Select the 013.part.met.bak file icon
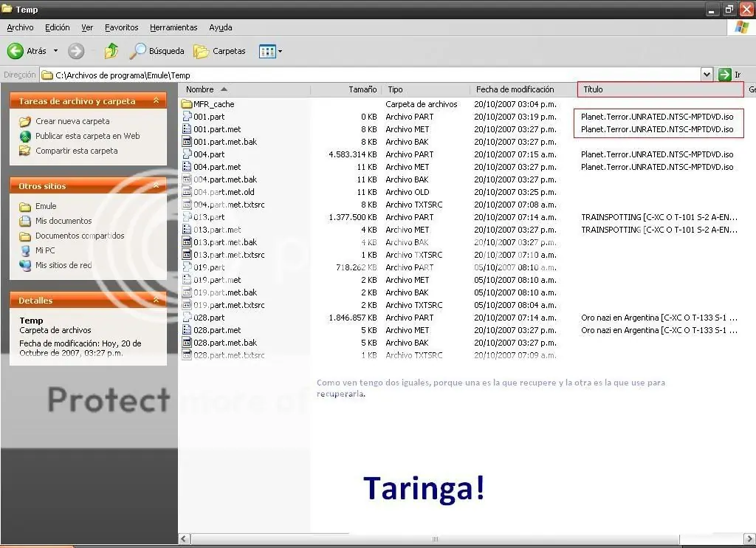The image size is (756, 548). coord(187,242)
